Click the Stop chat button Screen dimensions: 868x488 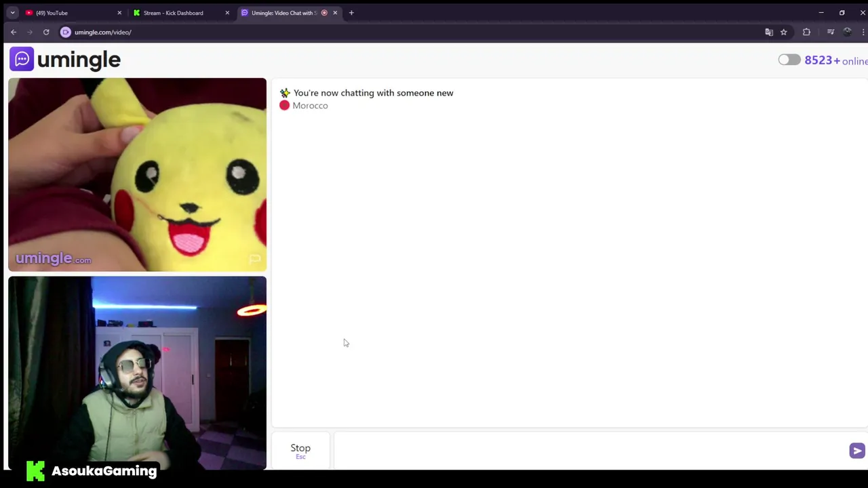300,450
